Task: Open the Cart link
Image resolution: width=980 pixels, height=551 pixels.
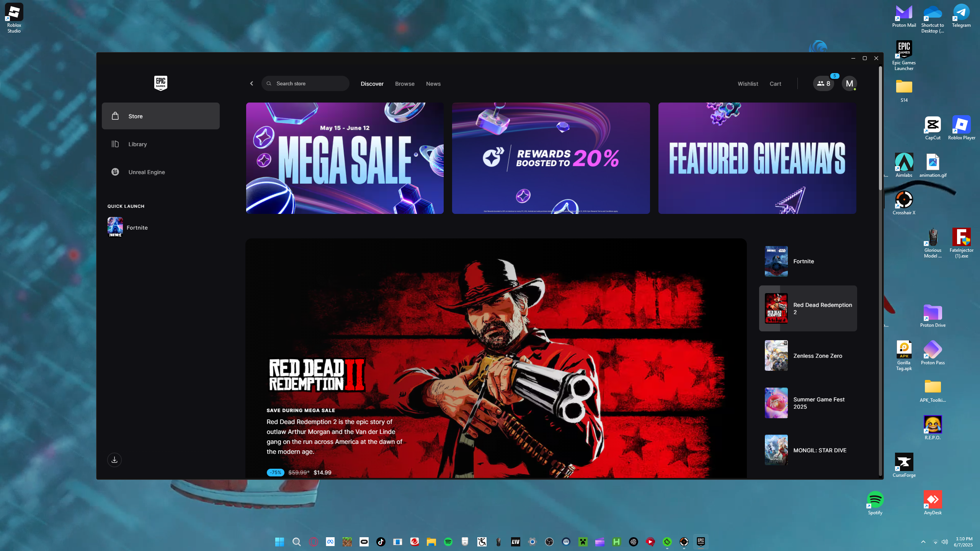Action: click(775, 84)
